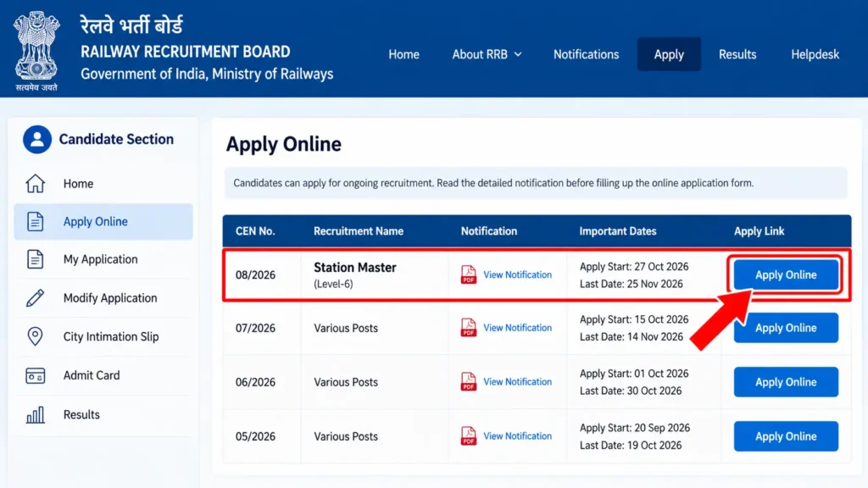Click the Apply Online page heading
This screenshot has width=868, height=488.
(283, 144)
